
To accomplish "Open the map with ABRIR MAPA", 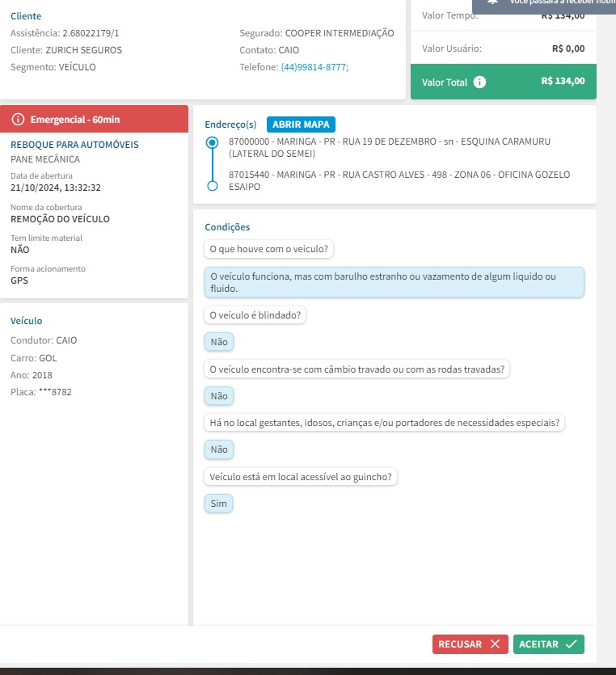I will pyautogui.click(x=301, y=124).
